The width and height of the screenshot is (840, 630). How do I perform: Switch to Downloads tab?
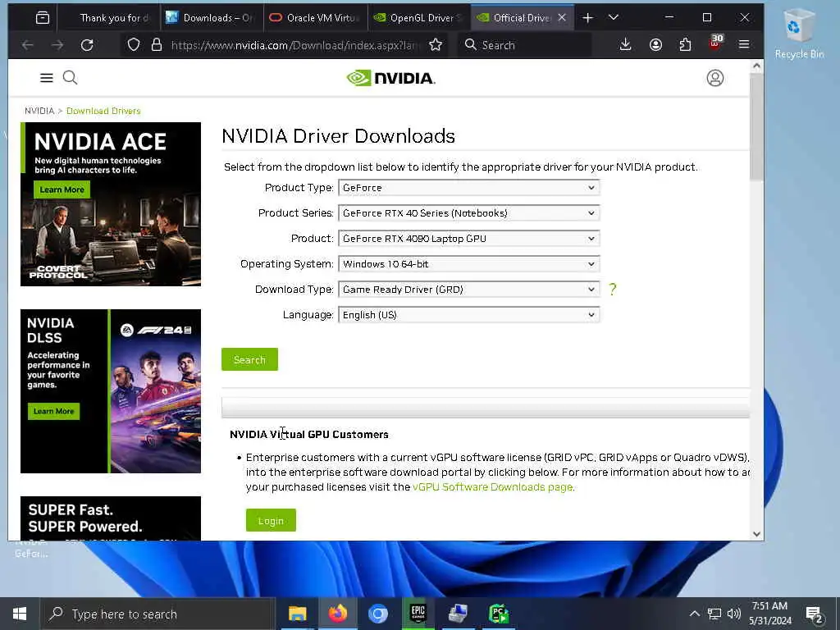coord(212,18)
